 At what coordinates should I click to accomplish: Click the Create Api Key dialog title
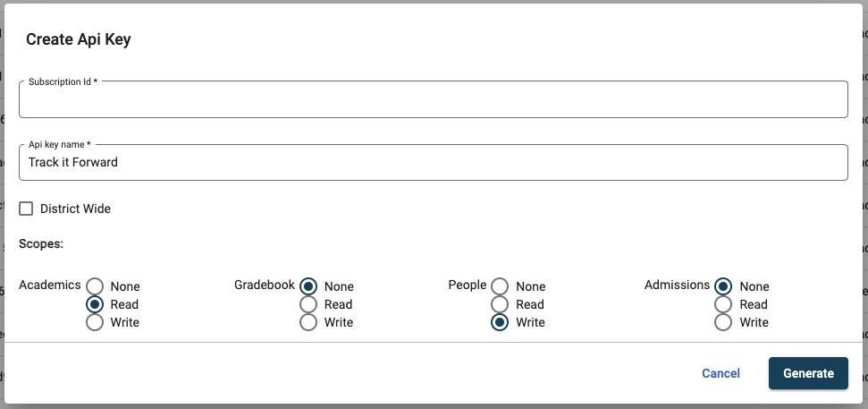point(79,39)
